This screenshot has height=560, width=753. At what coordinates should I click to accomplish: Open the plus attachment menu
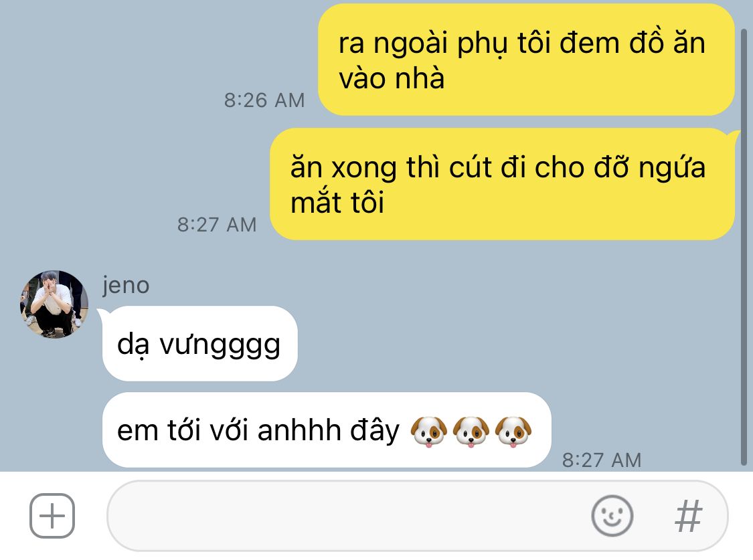(52, 515)
